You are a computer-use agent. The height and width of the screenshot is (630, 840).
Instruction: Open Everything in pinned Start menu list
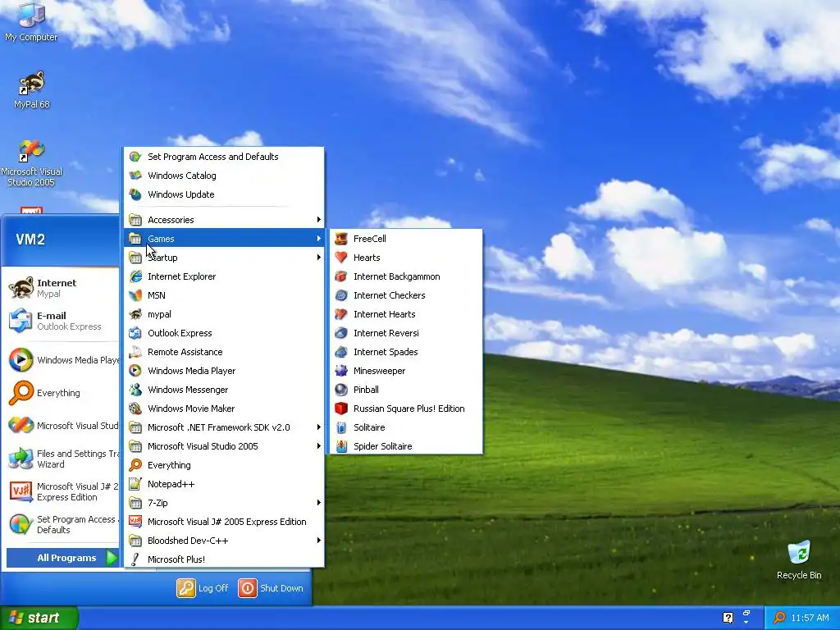tap(62, 393)
